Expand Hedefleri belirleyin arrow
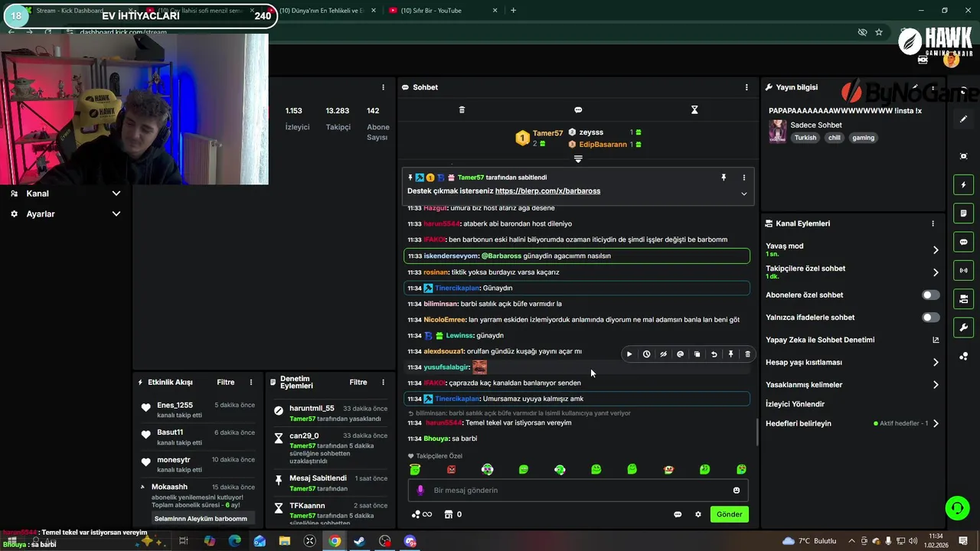The height and width of the screenshot is (551, 980). tap(936, 423)
